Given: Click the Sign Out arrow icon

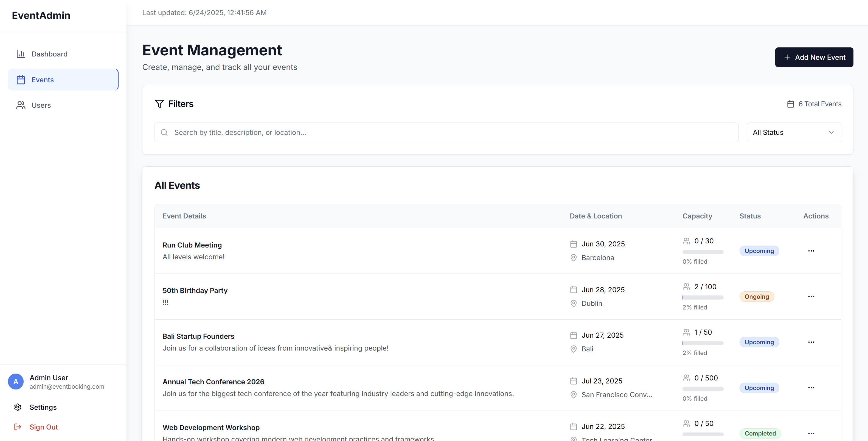Looking at the screenshot, I should coord(18,427).
